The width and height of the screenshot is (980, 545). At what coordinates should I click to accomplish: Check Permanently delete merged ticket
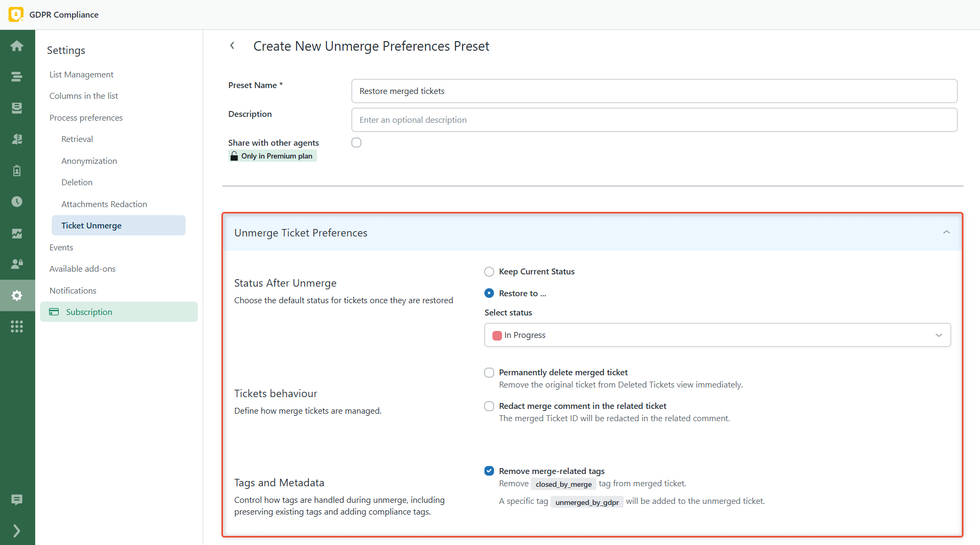tap(489, 373)
